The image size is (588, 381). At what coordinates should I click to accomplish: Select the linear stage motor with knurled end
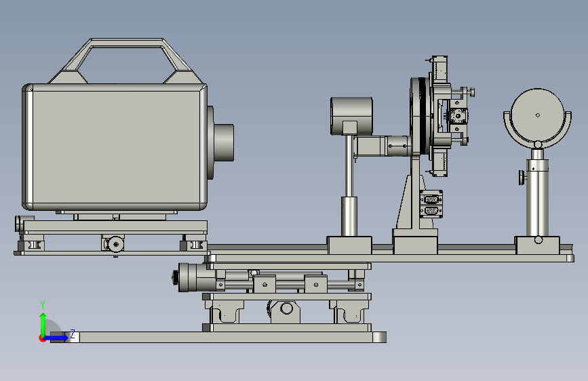tap(194, 277)
